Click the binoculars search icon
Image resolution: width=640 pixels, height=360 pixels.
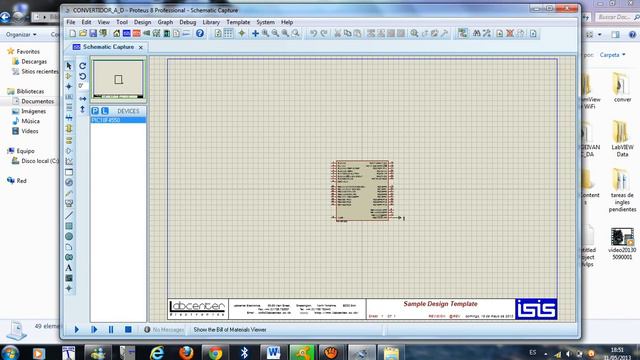(476, 33)
